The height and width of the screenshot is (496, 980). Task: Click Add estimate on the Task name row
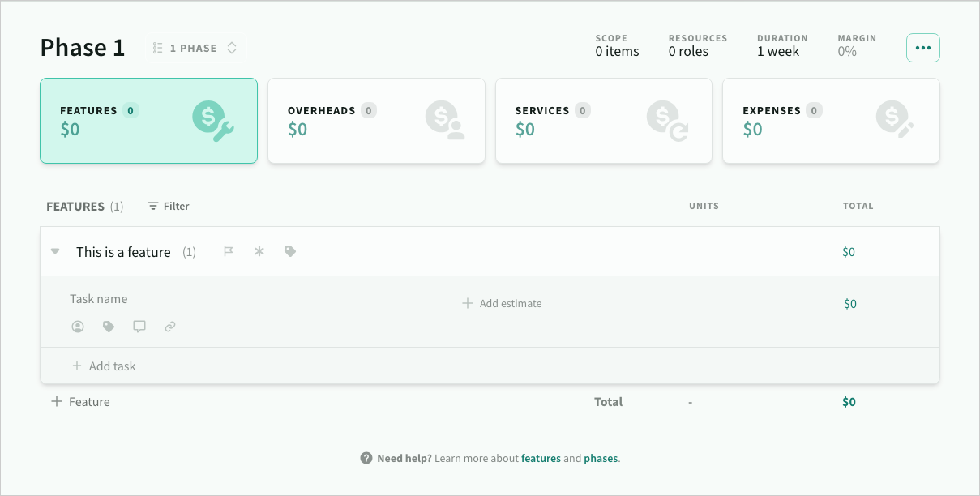502,303
